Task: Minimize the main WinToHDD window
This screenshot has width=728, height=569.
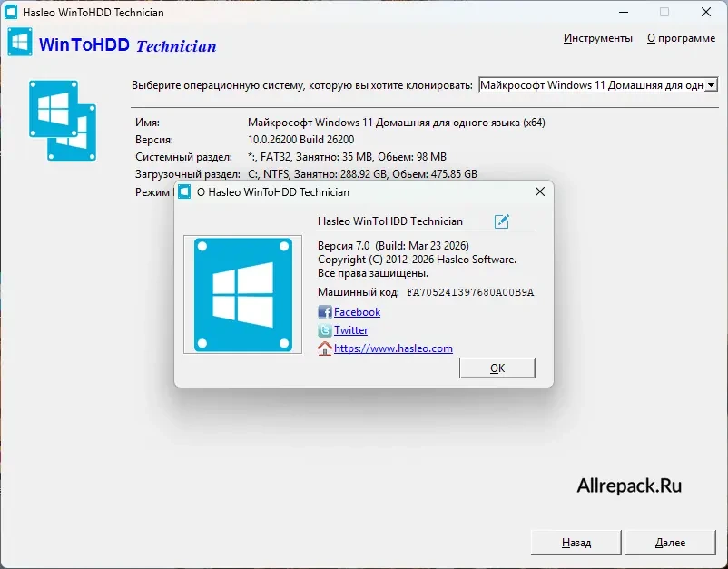Action: [624, 12]
